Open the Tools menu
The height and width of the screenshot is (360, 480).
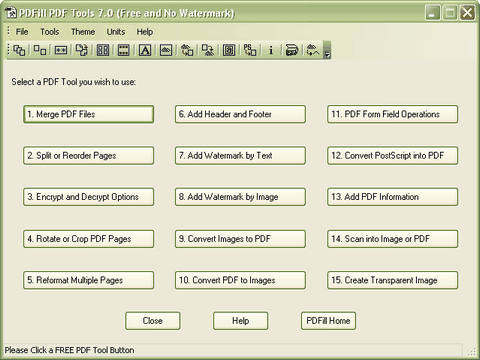tap(50, 32)
